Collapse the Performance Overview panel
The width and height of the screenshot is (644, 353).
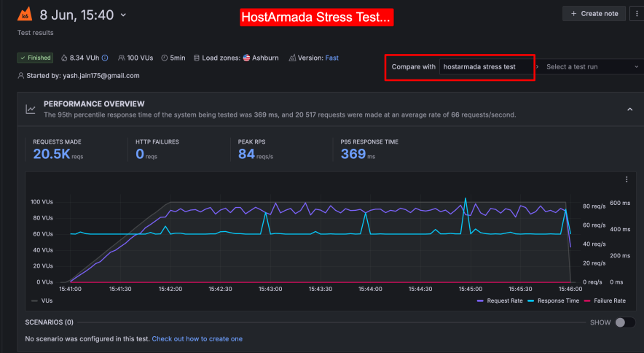629,109
